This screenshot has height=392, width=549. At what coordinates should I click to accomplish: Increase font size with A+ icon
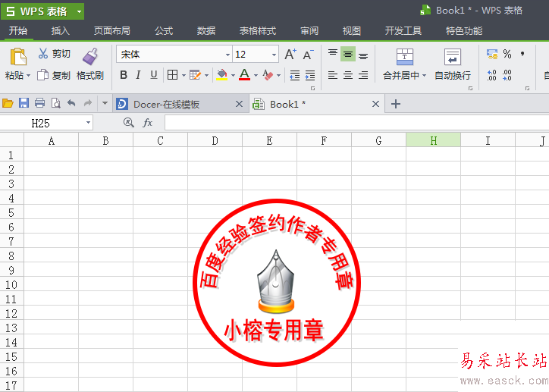[290, 55]
